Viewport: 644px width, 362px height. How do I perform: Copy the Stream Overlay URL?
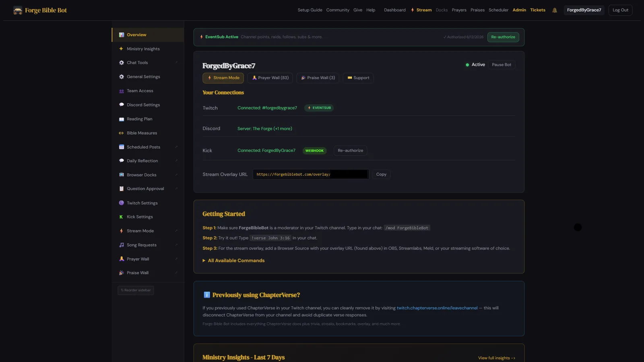(x=381, y=175)
